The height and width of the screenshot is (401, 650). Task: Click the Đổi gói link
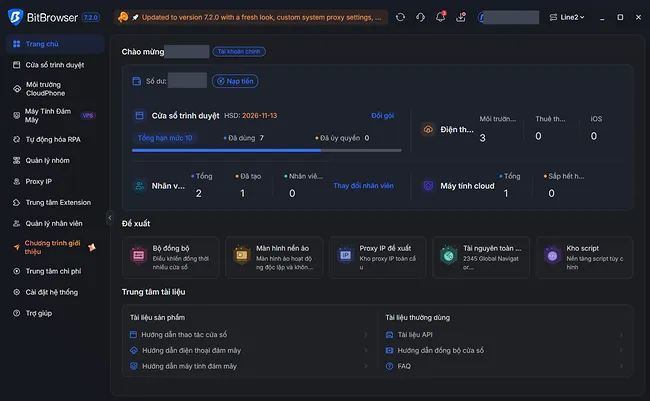point(383,115)
